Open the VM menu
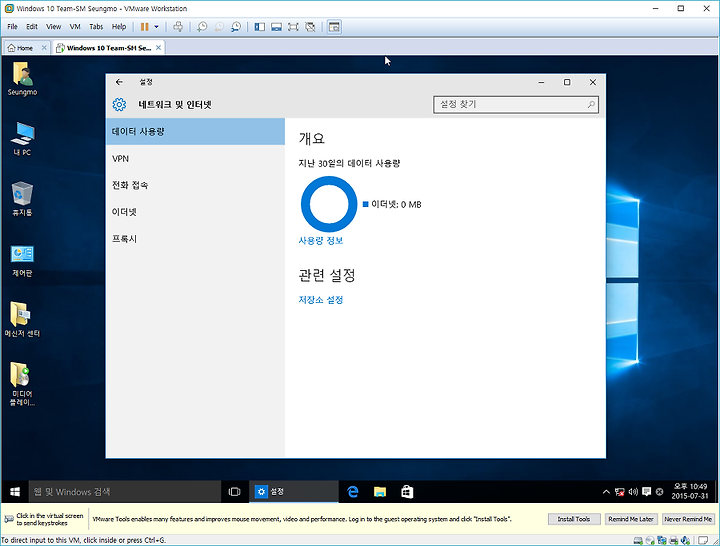This screenshot has height=546, width=720. tap(75, 27)
